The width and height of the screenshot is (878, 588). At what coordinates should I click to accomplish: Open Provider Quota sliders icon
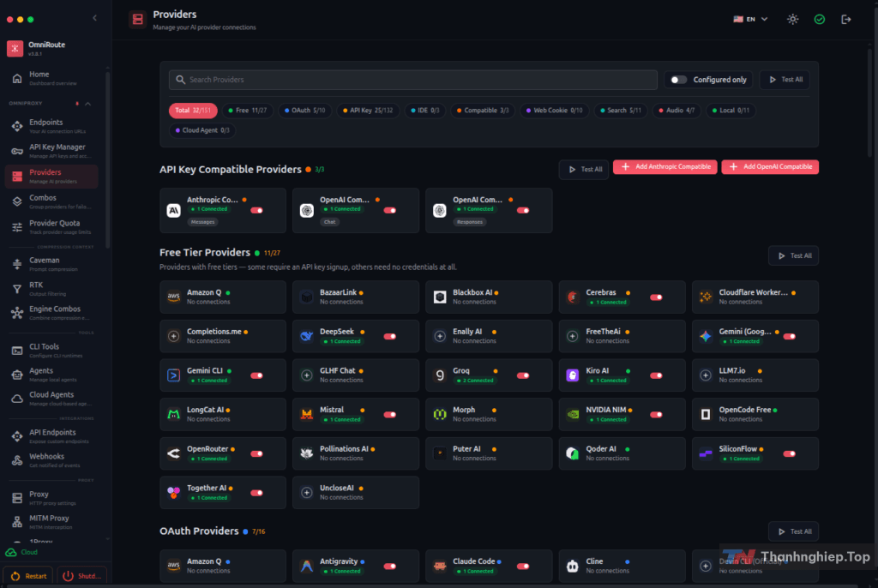pyautogui.click(x=17, y=227)
